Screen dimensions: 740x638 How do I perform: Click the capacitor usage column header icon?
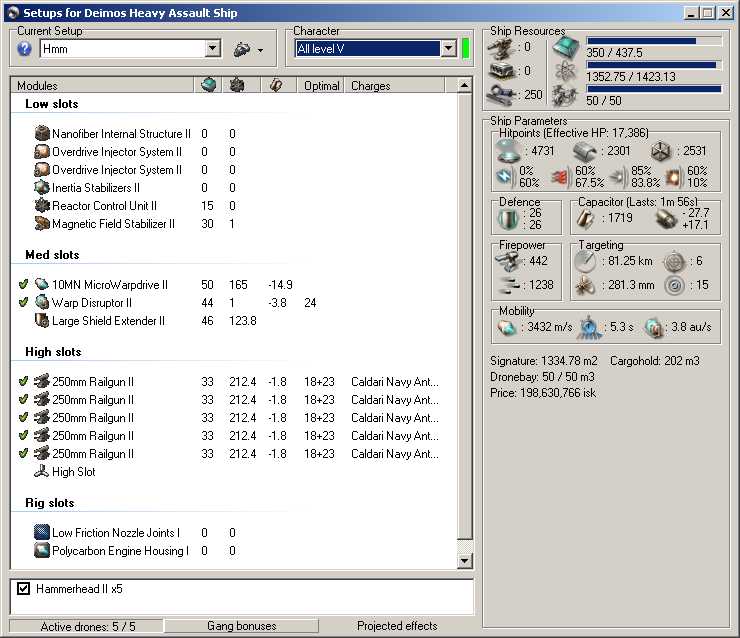[x=276, y=85]
